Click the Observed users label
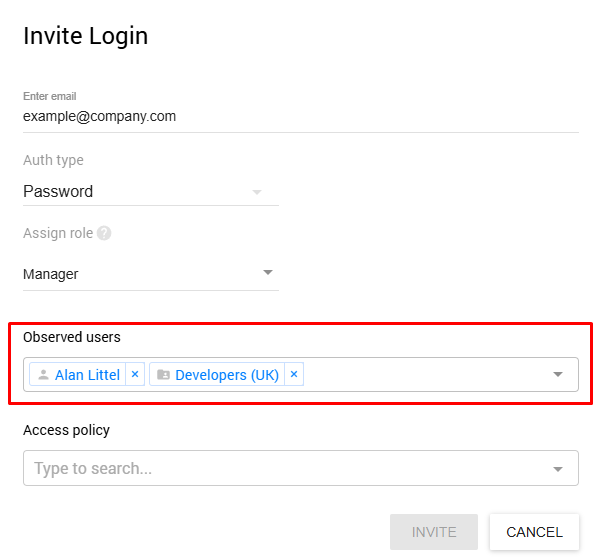The height and width of the screenshot is (557, 604). coord(71,337)
